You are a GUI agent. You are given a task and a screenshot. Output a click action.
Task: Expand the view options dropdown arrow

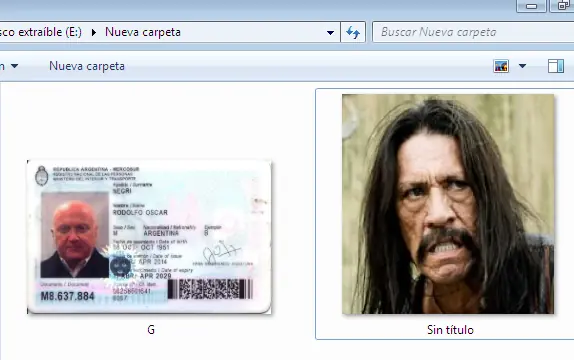[x=522, y=66]
